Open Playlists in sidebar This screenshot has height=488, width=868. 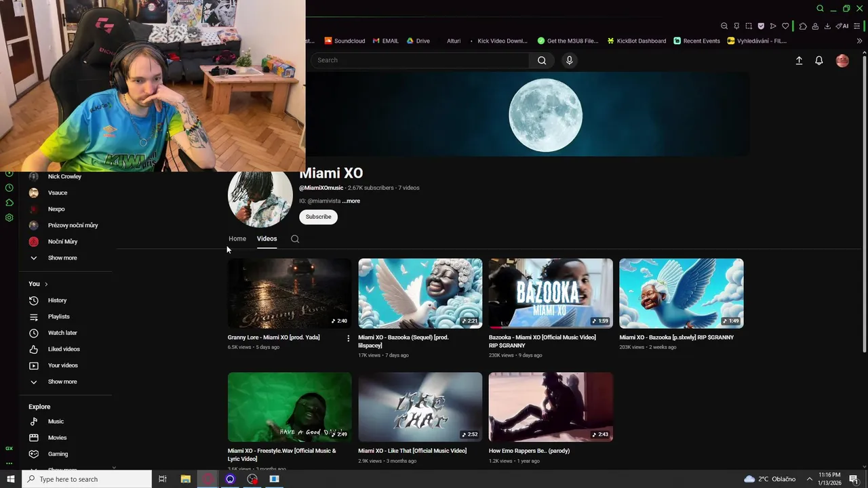pos(58,317)
